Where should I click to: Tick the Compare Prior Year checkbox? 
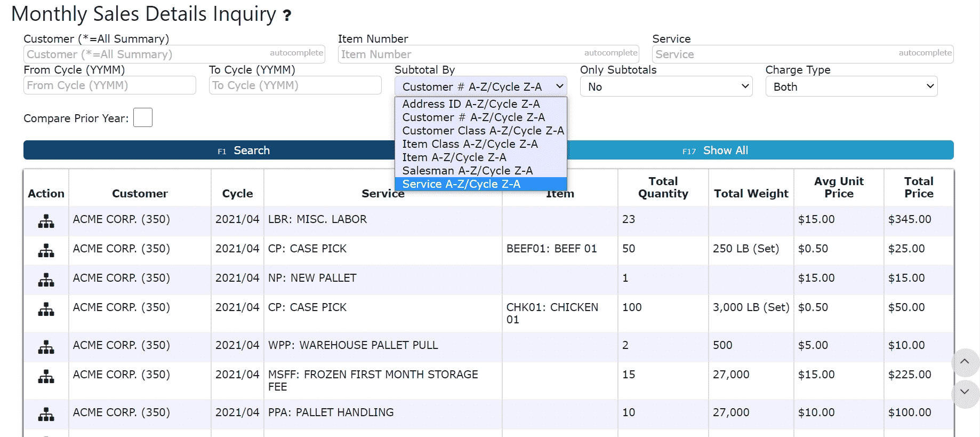click(143, 117)
